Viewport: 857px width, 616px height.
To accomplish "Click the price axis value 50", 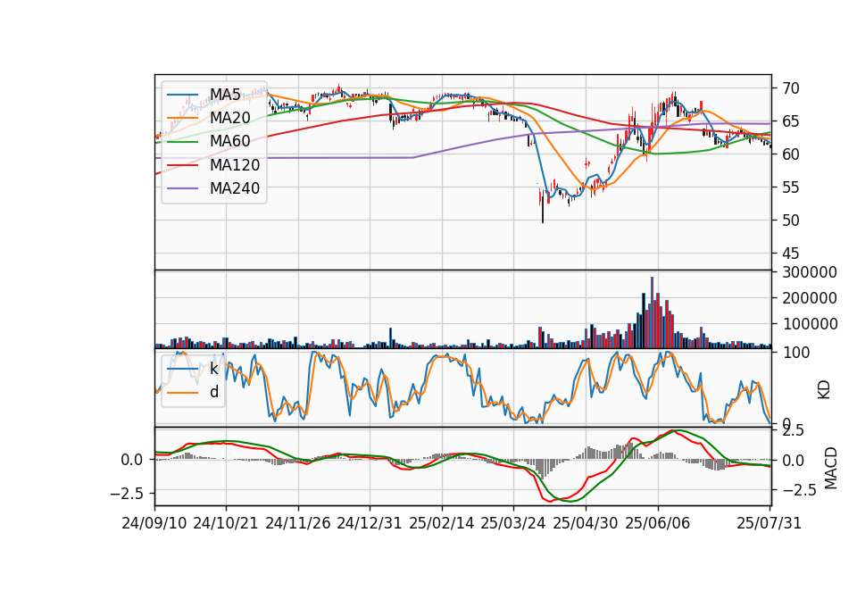I will [x=790, y=221].
